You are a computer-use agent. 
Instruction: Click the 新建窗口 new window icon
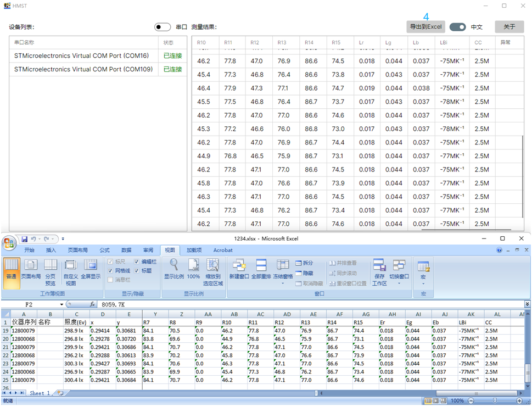tap(238, 270)
